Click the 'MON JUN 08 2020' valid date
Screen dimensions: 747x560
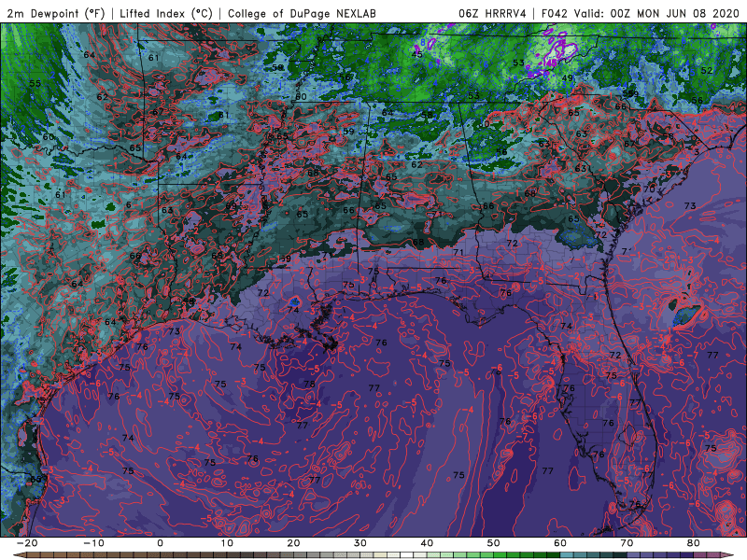point(688,13)
